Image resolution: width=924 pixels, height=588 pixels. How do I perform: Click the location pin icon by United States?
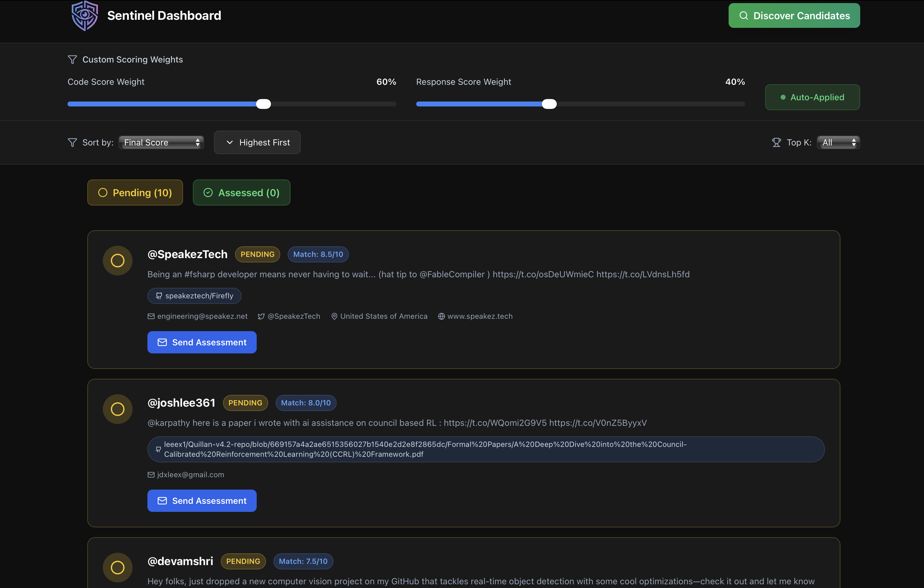(334, 316)
